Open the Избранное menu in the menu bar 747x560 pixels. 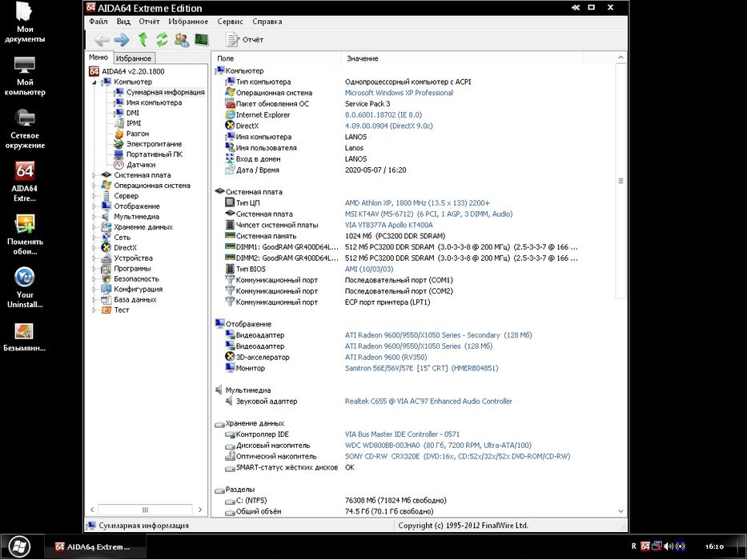pos(188,22)
